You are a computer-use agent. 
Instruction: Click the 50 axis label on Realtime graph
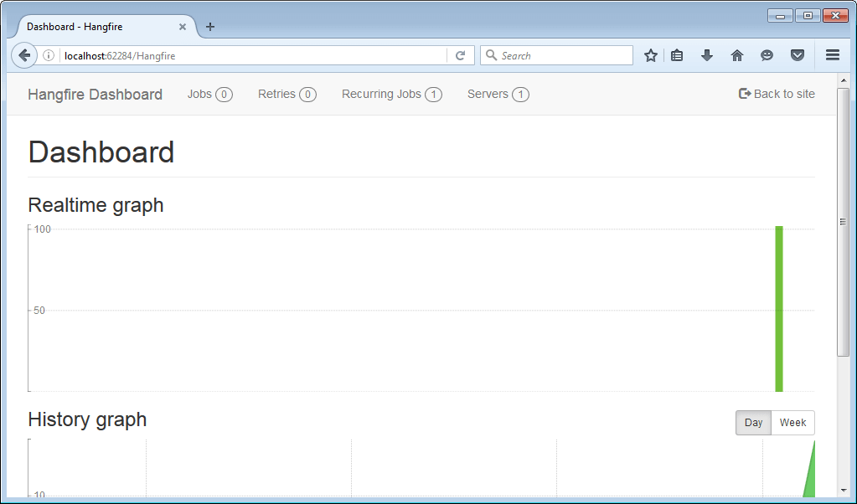(39, 310)
